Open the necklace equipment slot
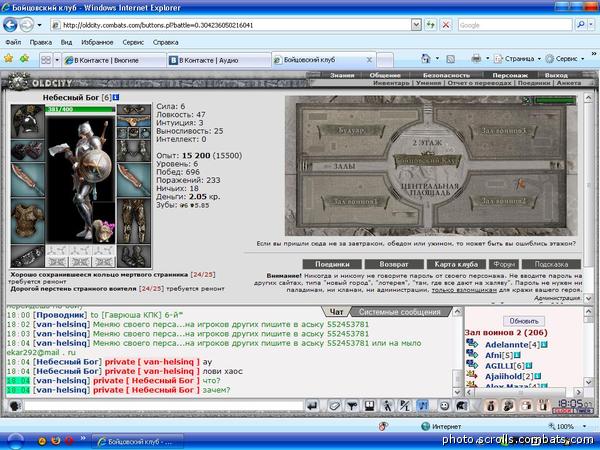The height and width of the screenshot is (450, 600). click(x=134, y=121)
